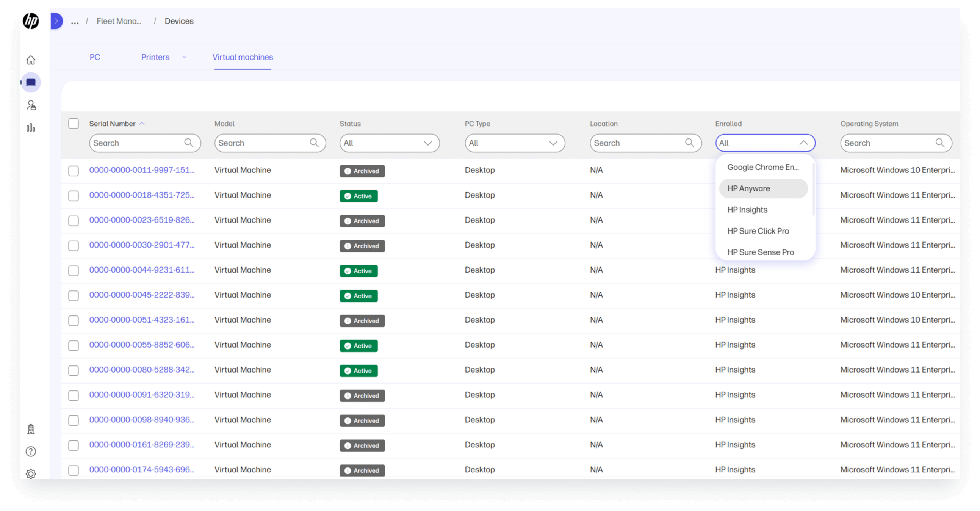Open the Status filter dropdown
980x511 pixels.
click(389, 143)
